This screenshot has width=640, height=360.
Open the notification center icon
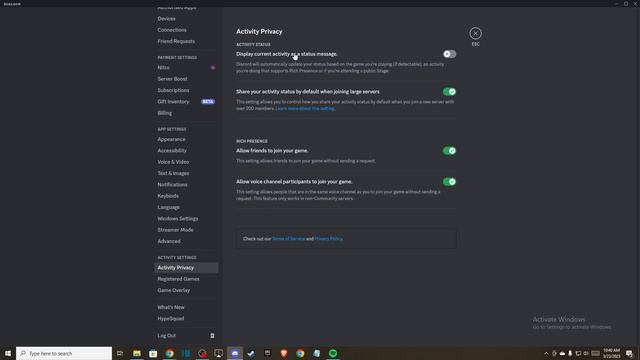tap(629, 353)
